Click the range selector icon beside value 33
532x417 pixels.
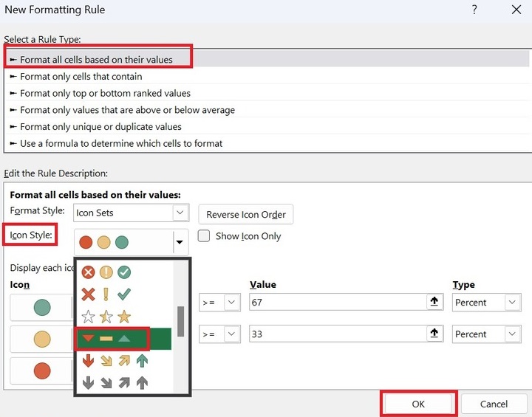(x=434, y=334)
